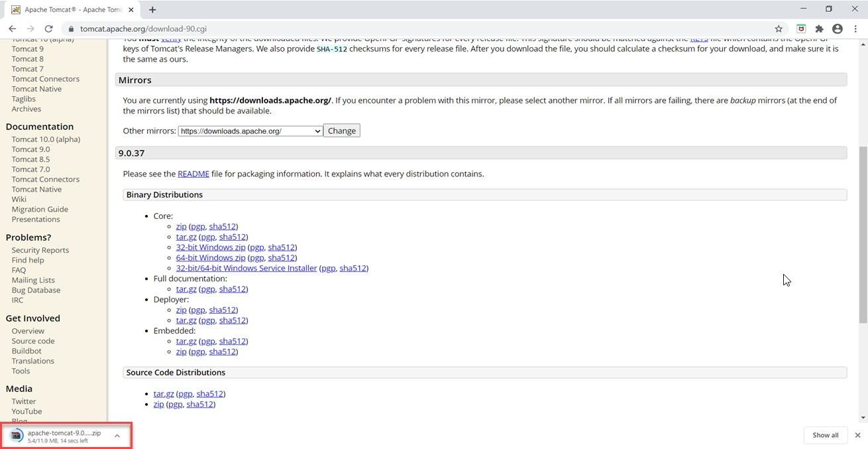Viewport: 868px width, 449px height.
Task: Open the Migration Guide
Action: [x=40, y=209]
